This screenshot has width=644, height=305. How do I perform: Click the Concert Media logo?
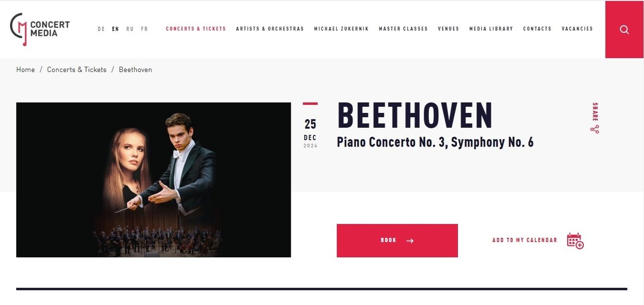tap(40, 29)
